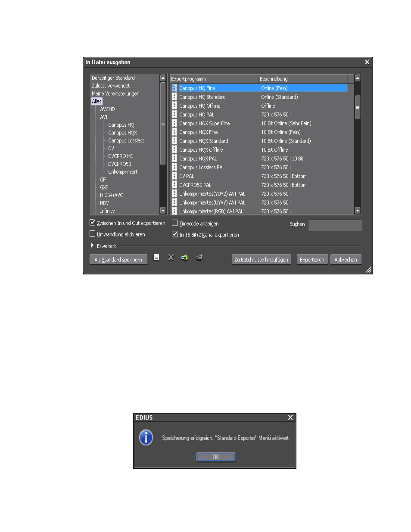411x532 pixels.
Task: Click the exporter list scrollbar thumb
Action: (x=358, y=107)
